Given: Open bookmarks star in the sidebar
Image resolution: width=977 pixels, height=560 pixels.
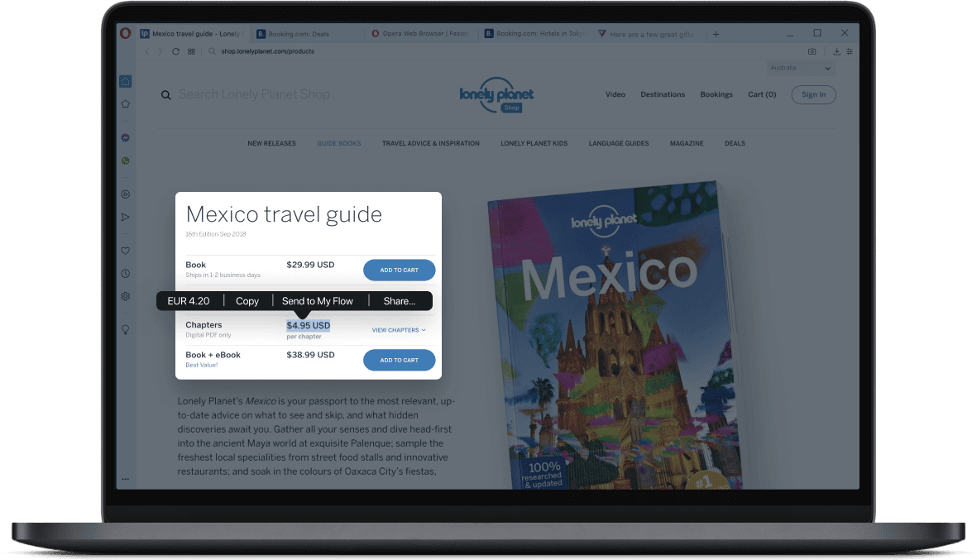Looking at the screenshot, I should (125, 104).
